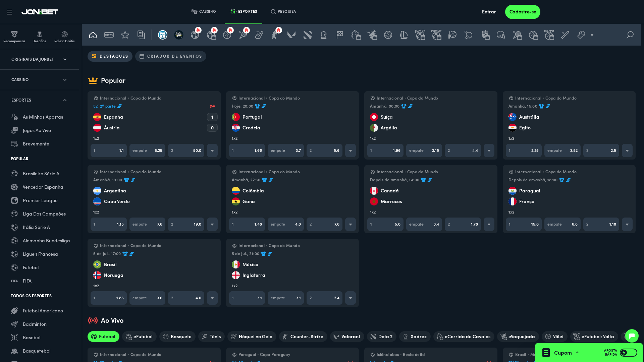Select the basketball icon in sports bar
The height and width of the screenshot is (362, 644).
point(227,35)
